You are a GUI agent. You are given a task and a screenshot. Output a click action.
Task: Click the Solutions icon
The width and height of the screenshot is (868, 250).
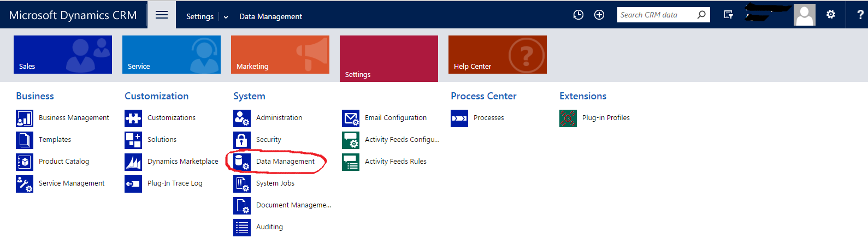pyautogui.click(x=133, y=140)
